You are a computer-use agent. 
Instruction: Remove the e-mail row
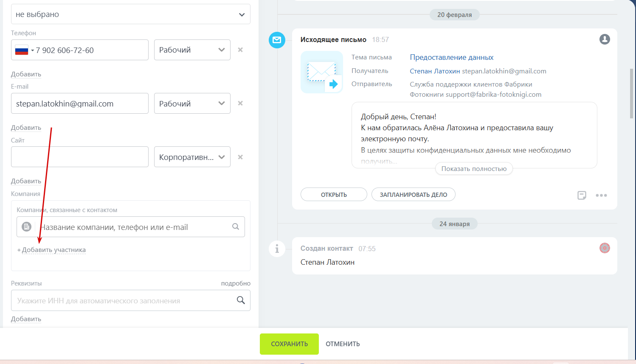(x=240, y=103)
